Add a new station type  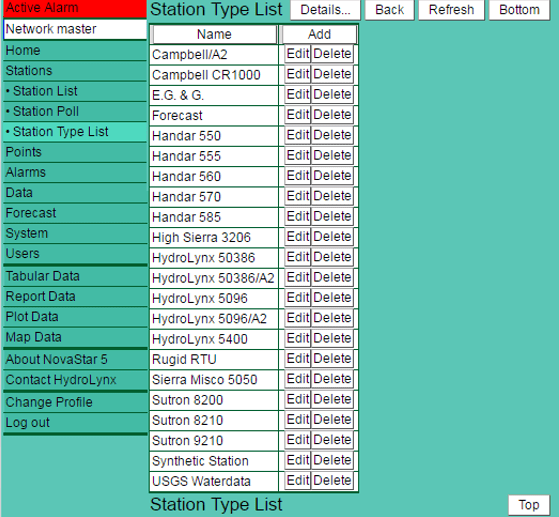click(319, 35)
